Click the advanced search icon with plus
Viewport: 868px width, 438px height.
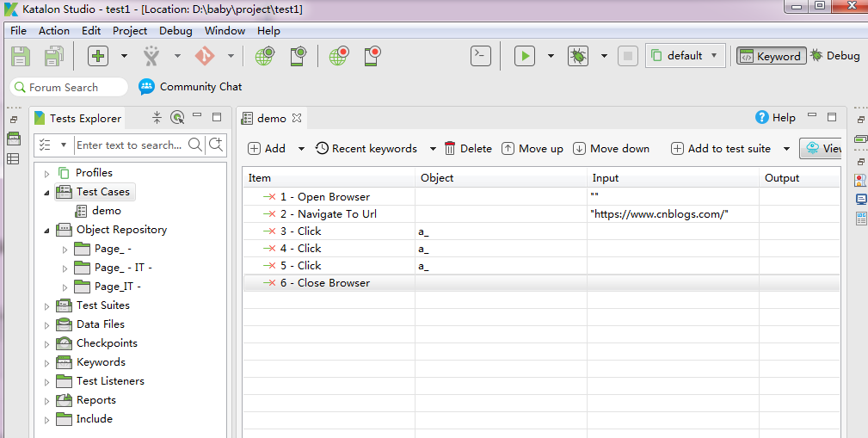216,145
